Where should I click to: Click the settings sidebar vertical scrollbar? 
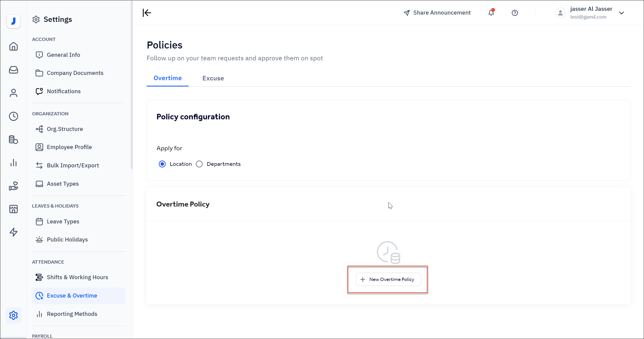pos(131,85)
